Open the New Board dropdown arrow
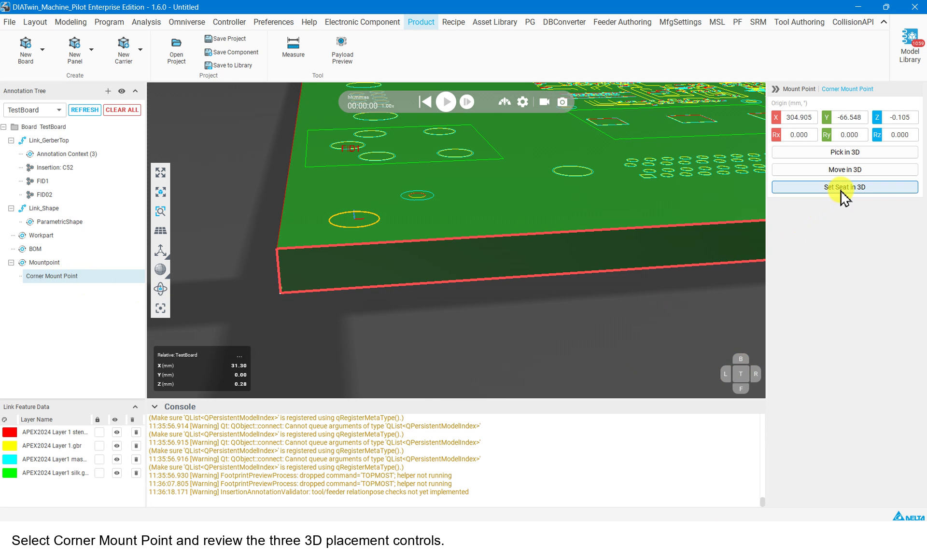Viewport: 927px width, 560px height. [42, 49]
